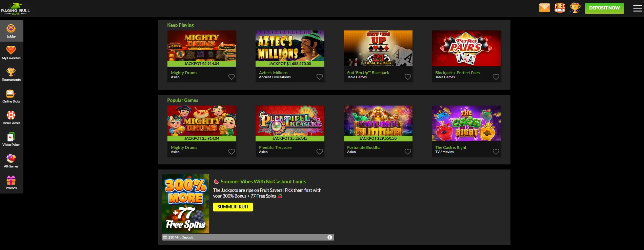Open the messages envelope icon
The height and width of the screenshot is (250, 644).
545,8
